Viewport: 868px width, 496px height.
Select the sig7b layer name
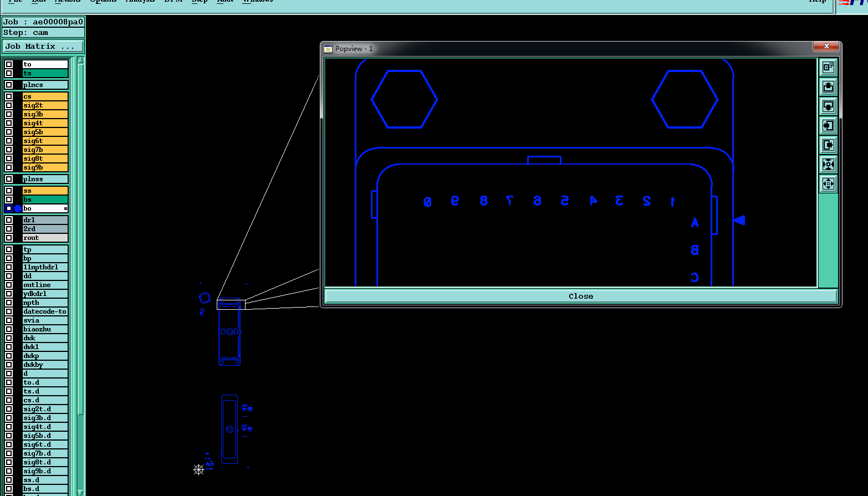[45, 150]
